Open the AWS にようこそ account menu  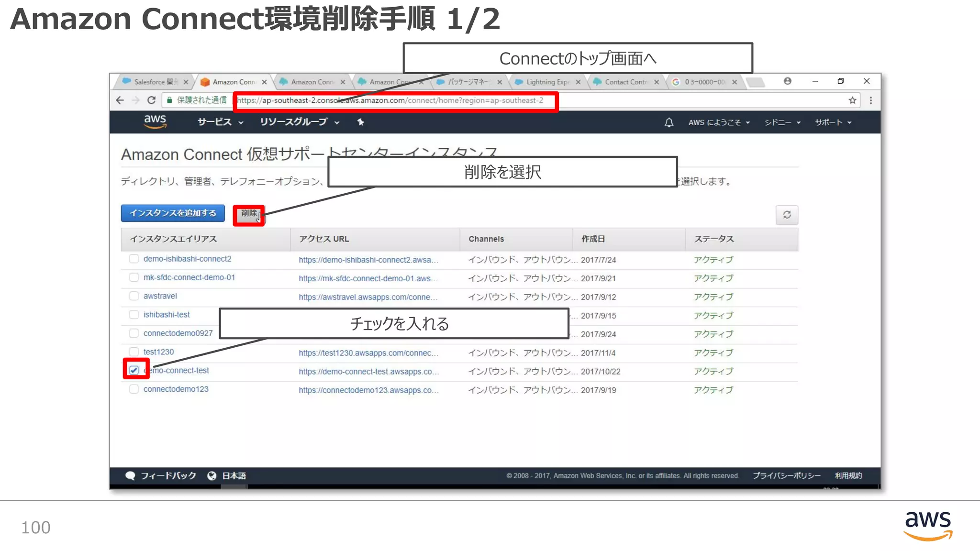point(719,122)
